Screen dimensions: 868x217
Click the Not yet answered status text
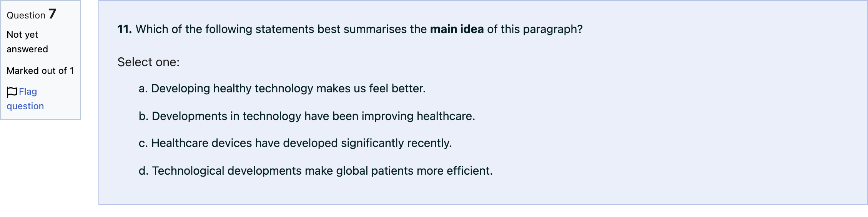pyautogui.click(x=27, y=42)
